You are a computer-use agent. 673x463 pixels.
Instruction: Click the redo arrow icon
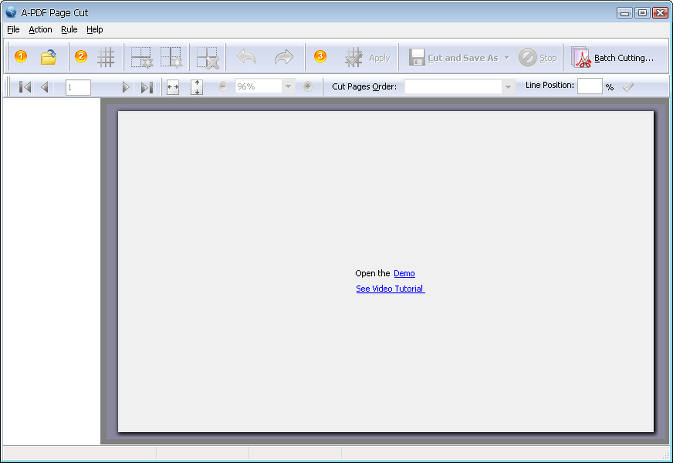(x=284, y=57)
